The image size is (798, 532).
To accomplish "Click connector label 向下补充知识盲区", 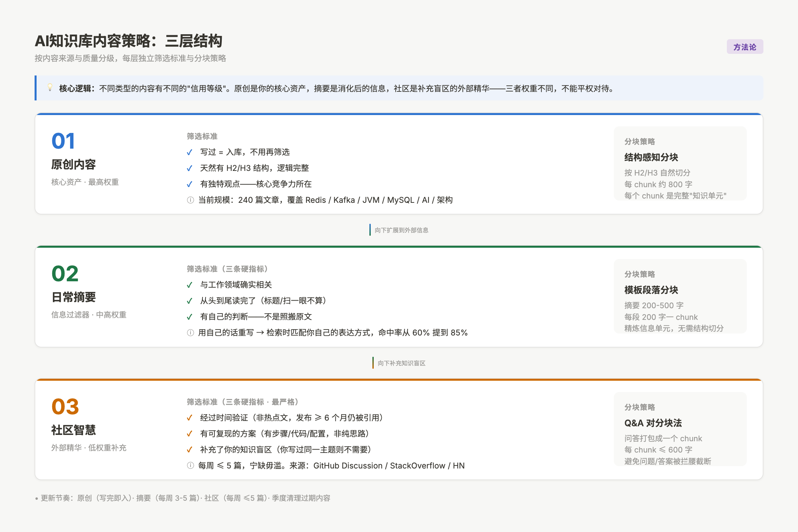I will [x=401, y=363].
